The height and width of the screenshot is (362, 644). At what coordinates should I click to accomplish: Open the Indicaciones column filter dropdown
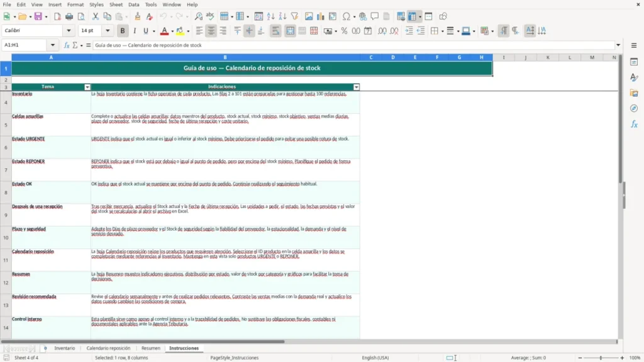(356, 87)
